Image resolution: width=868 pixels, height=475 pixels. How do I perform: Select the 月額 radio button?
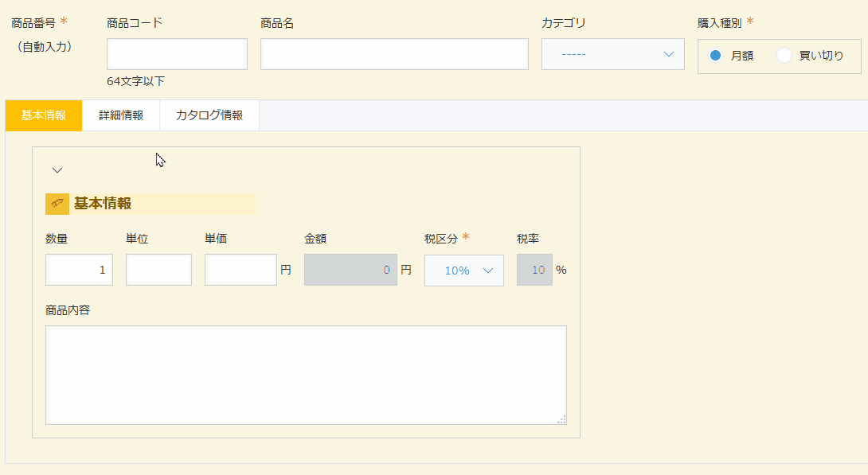pyautogui.click(x=715, y=55)
